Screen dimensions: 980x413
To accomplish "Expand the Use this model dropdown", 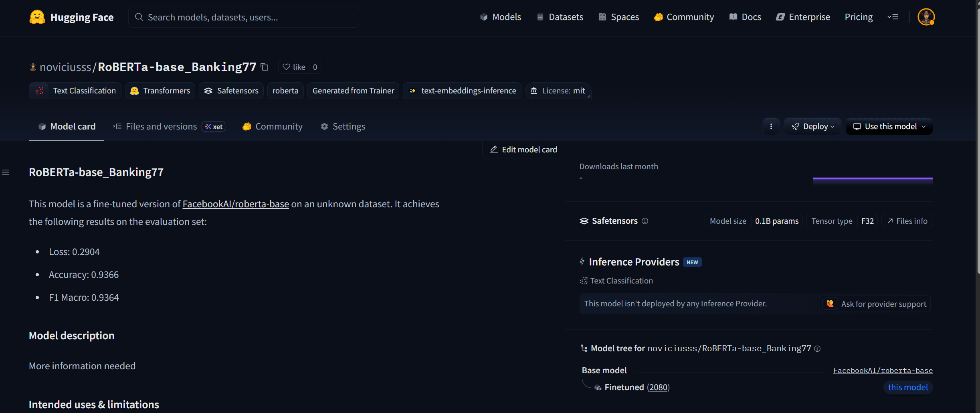I will pos(889,127).
